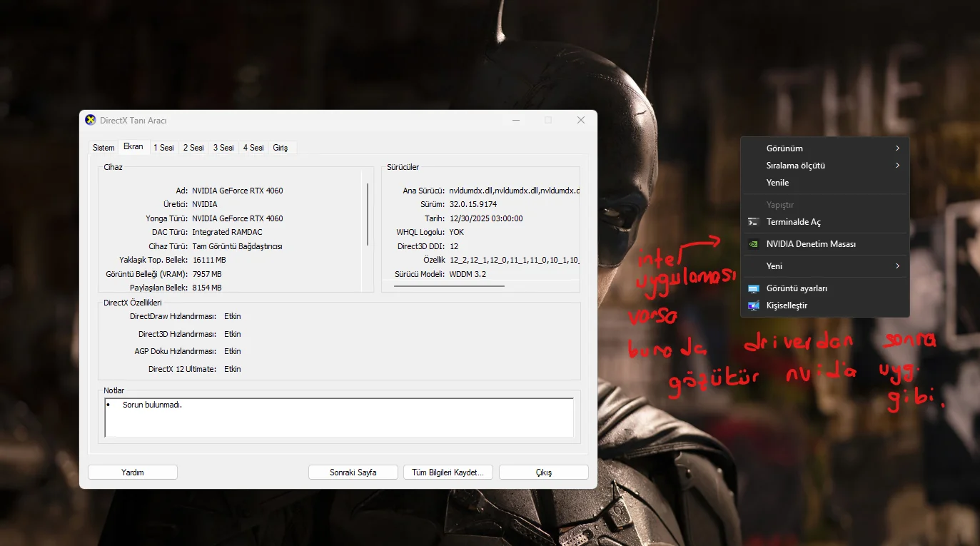Click the vertical scrollbar in the Cihaz panel
Screen dimensions: 980x546
tap(368, 214)
